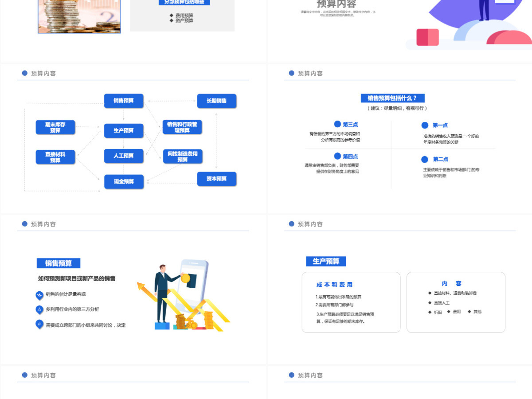The height and width of the screenshot is (399, 532).
Task: Click blue header dot on the flowchart slide
Action: 25,73
